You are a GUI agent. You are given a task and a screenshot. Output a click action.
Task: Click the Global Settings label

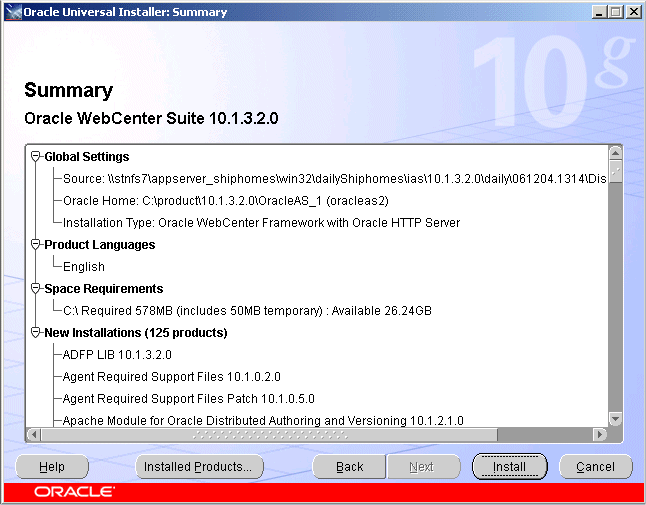87,157
